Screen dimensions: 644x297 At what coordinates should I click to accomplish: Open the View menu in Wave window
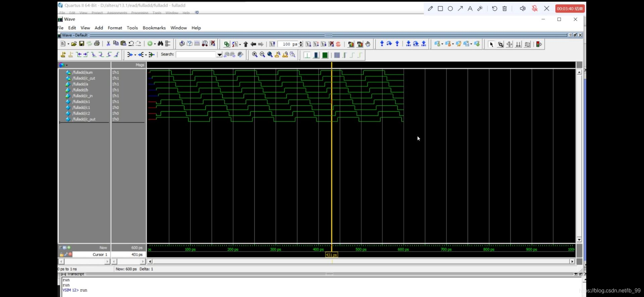coord(85,28)
